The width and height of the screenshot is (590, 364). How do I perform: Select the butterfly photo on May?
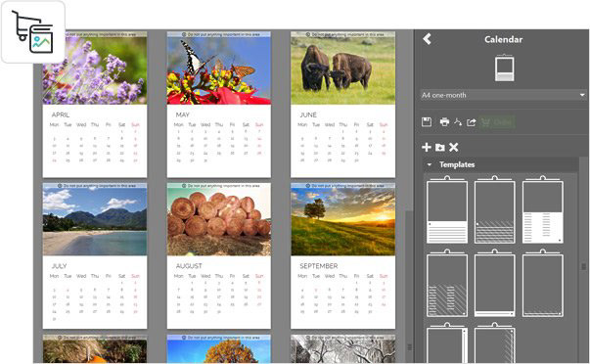[x=219, y=68]
